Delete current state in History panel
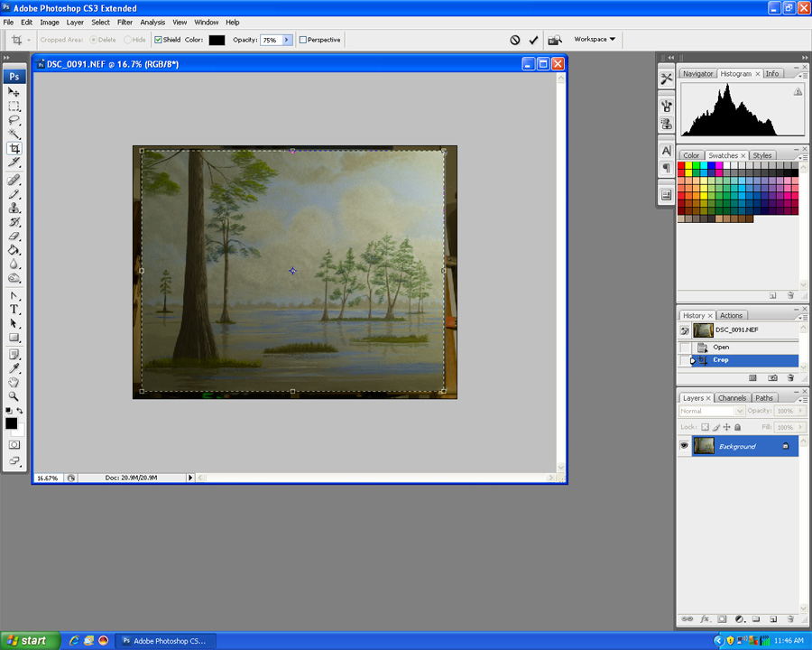The height and width of the screenshot is (650, 812). (789, 378)
